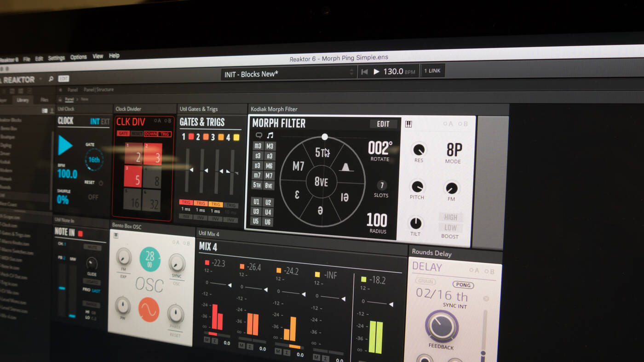The height and width of the screenshot is (362, 644).
Task: Open the Help menu
Action: (114, 56)
